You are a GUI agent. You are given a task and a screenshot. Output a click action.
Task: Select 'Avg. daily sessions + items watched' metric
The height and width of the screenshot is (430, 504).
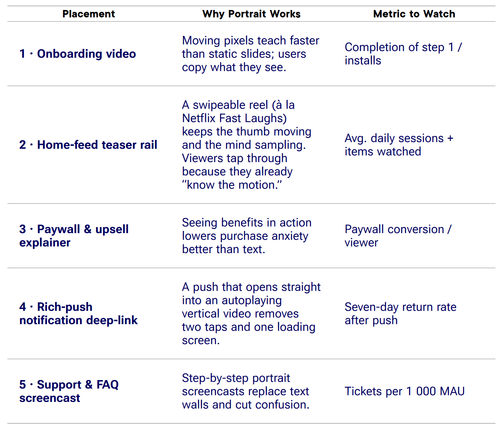tap(399, 145)
